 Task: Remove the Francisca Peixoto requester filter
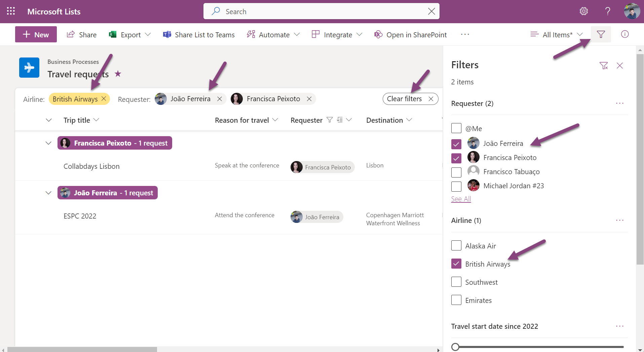pyautogui.click(x=309, y=99)
